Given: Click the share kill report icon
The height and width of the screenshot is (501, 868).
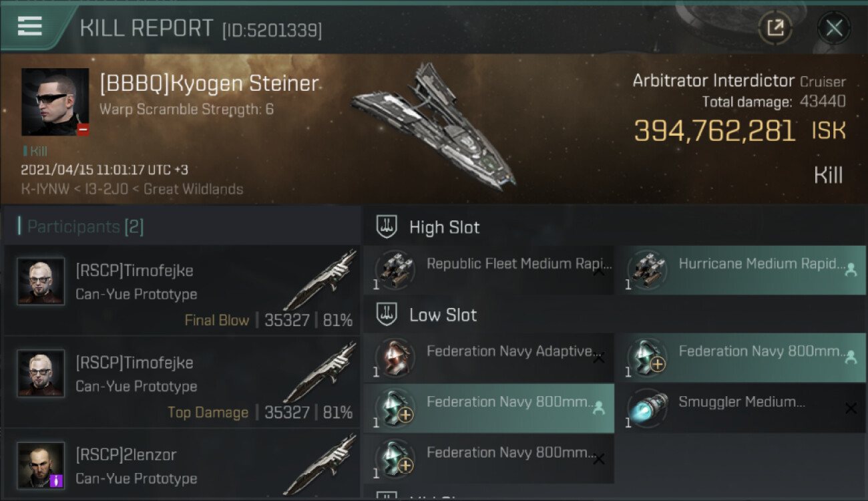Looking at the screenshot, I should pyautogui.click(x=775, y=28).
